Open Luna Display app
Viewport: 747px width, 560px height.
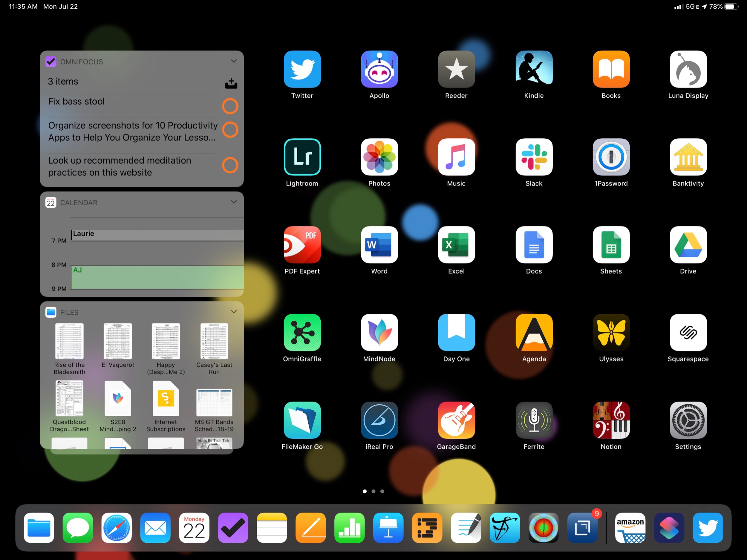(688, 69)
